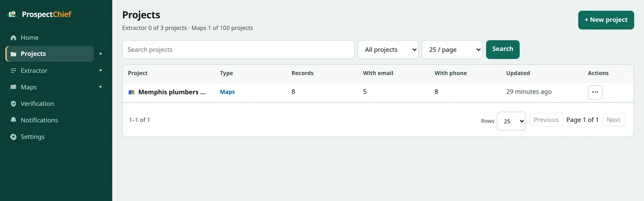Image resolution: width=644 pixels, height=201 pixels.
Task: Click the Next page button
Action: point(613,120)
